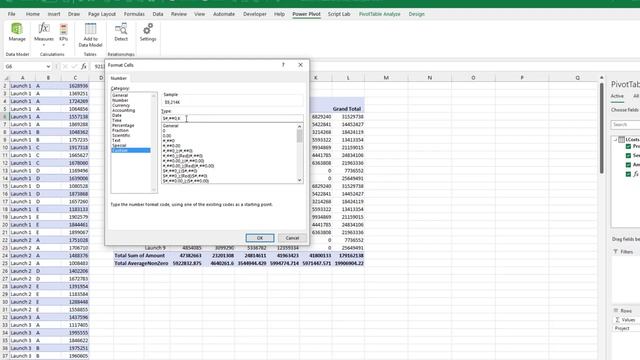Open the Measures dropdown arrow
640x360 pixels.
coord(44,45)
